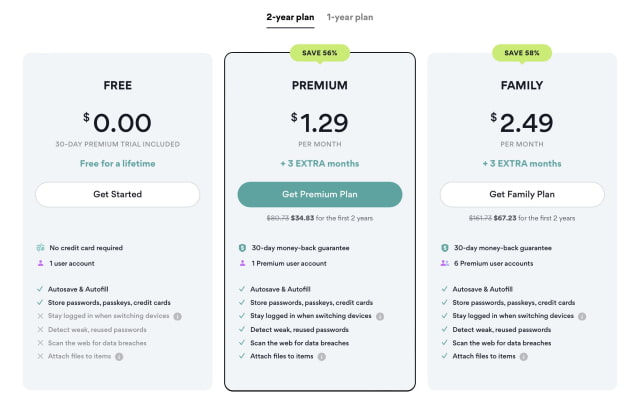
Task: Switch to the 1-year plan tab
Action: (x=350, y=17)
